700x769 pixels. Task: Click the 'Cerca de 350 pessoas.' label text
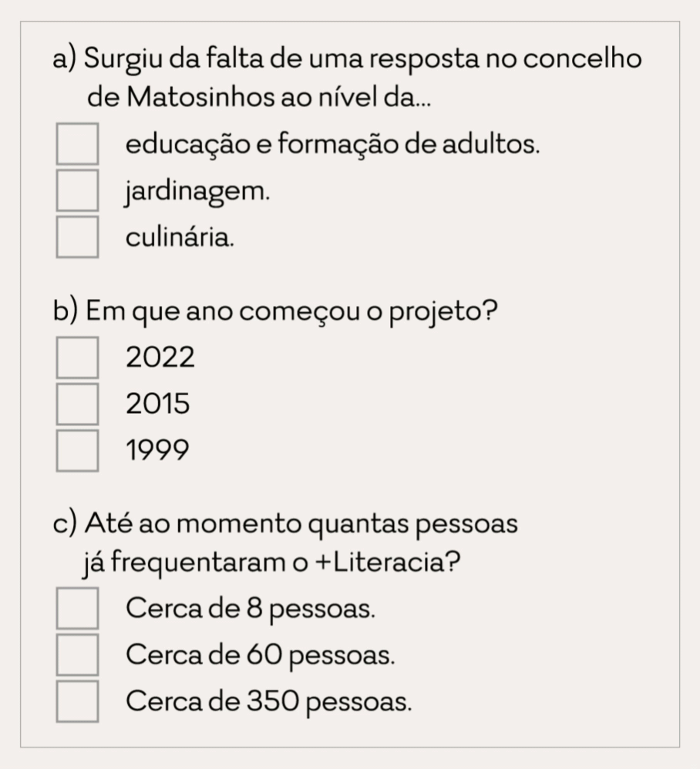(x=269, y=701)
